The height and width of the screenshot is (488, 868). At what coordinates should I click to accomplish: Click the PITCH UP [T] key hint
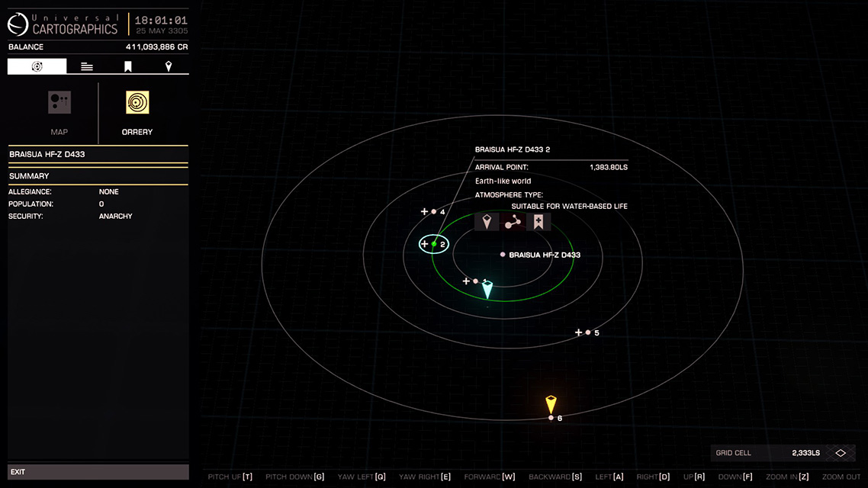point(230,477)
